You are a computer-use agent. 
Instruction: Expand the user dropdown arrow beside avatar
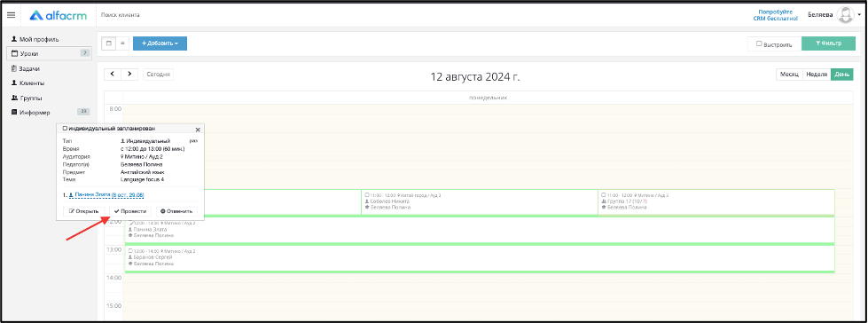859,15
